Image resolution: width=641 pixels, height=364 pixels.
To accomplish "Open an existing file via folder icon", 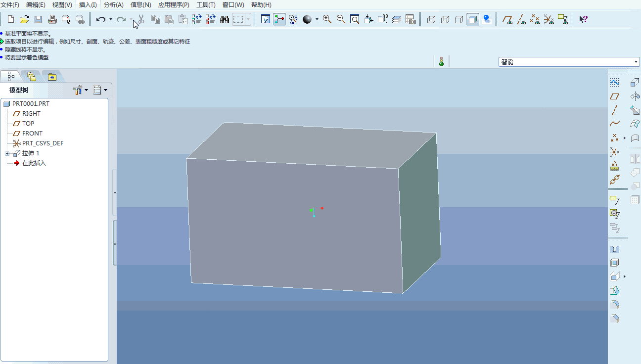I will tap(24, 19).
